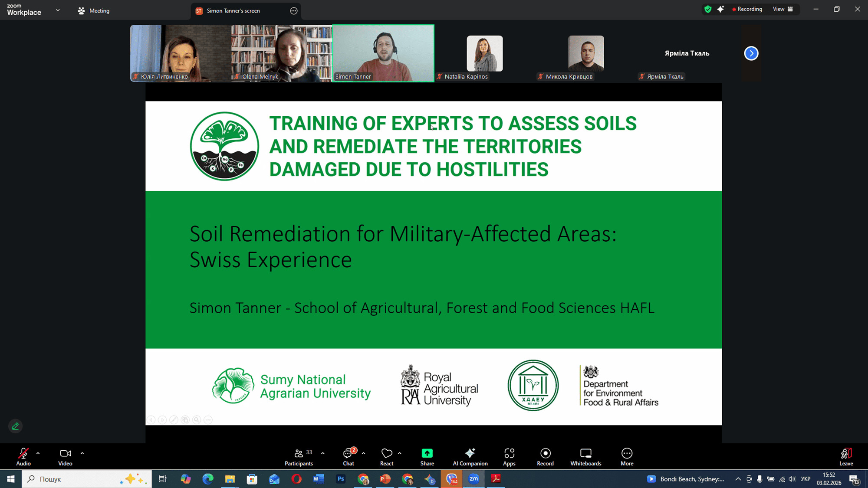Click the Windows search box Пошук

pyautogui.click(x=78, y=479)
